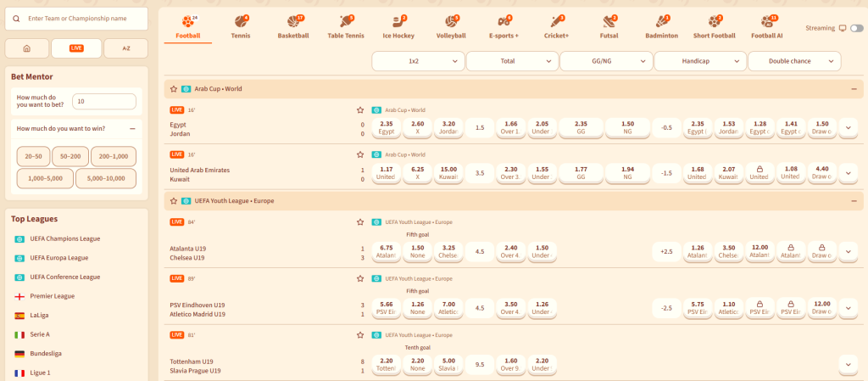Expand more markets for Tottenham U19 match
Screen dimensions: 868x381
pos(848,365)
